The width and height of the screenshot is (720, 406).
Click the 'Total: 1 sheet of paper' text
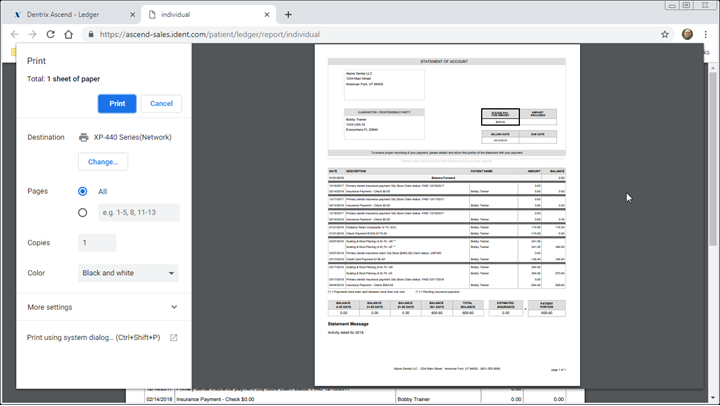63,79
